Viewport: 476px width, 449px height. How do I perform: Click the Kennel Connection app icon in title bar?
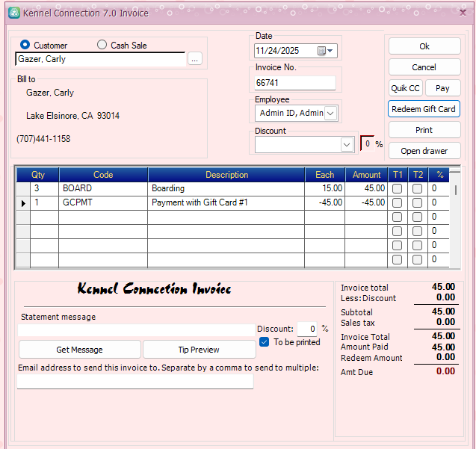coord(13,13)
